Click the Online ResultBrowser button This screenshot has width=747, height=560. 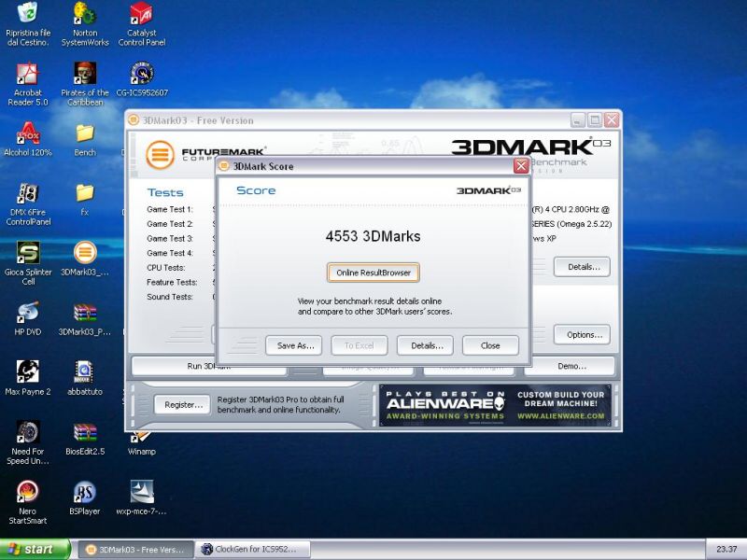click(373, 273)
